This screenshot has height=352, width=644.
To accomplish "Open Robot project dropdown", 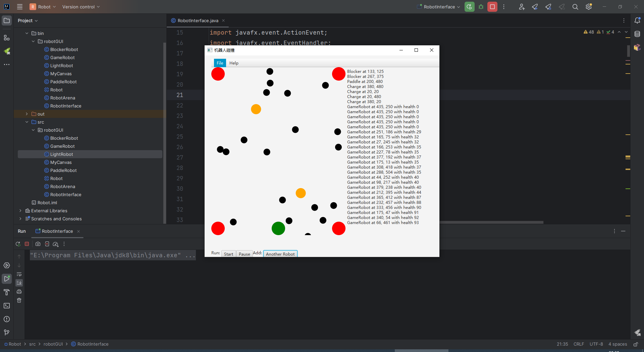I will click(x=43, y=7).
